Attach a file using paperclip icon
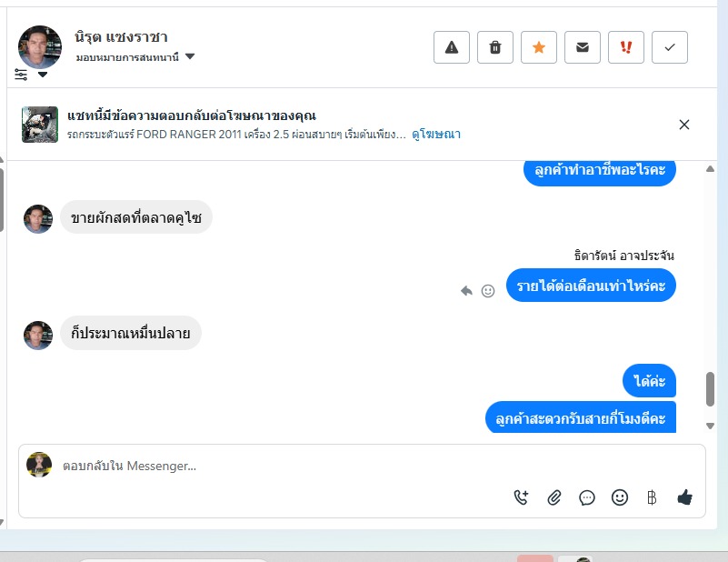This screenshot has width=728, height=562. [x=553, y=497]
